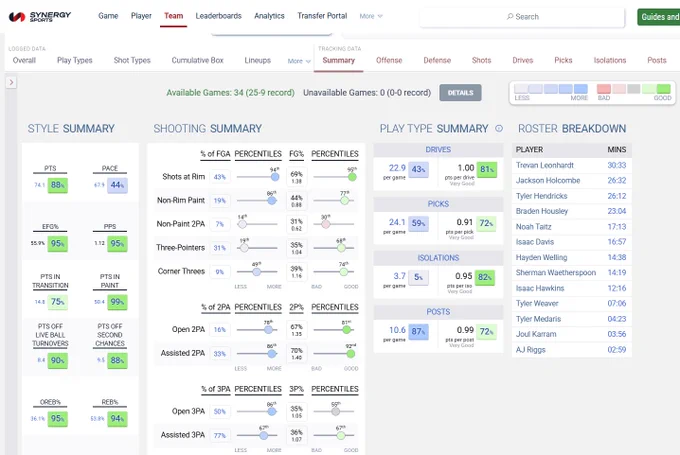Viewport: 680px width, 455px height.
Task: Click Three-Pointers % of FGA percentile slider
Action: [x=257, y=248]
